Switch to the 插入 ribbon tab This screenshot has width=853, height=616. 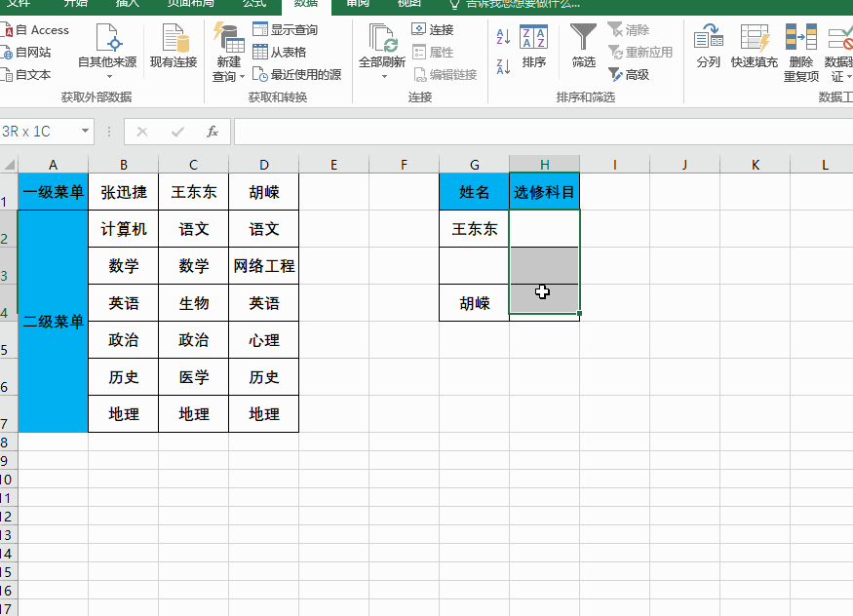[128, 4]
